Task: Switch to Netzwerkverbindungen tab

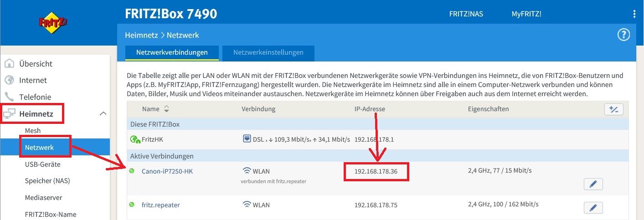Action: [x=172, y=52]
